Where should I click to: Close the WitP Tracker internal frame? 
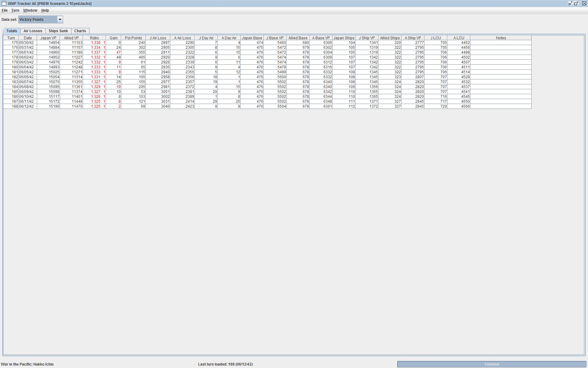tap(584, 3)
